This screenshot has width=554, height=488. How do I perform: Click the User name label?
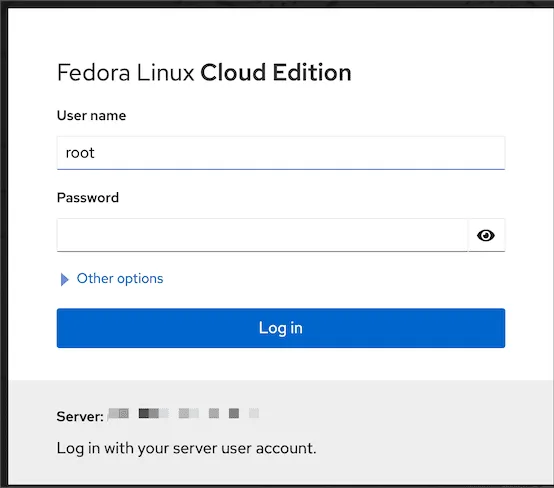92,116
